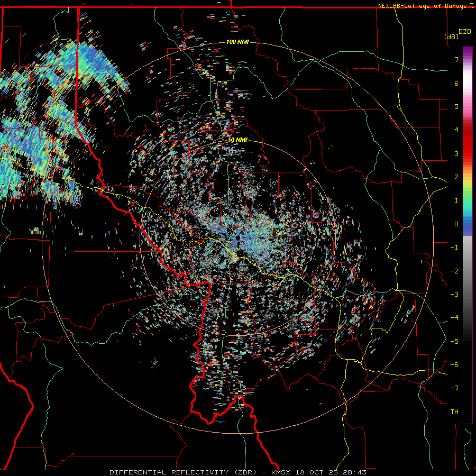This screenshot has width=476, height=476.
Task: Click the ZDR vertical color scale bar
Action: [x=467, y=235]
